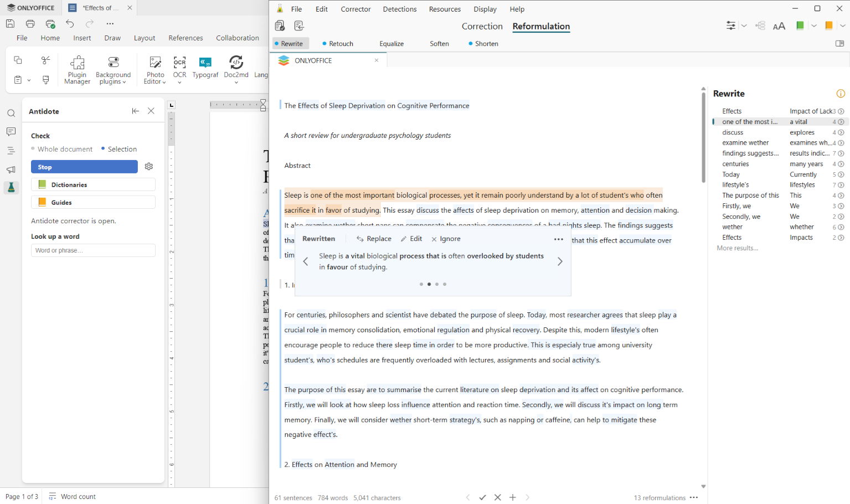
Task: Show the third rewrite suggestion dot
Action: 437,284
